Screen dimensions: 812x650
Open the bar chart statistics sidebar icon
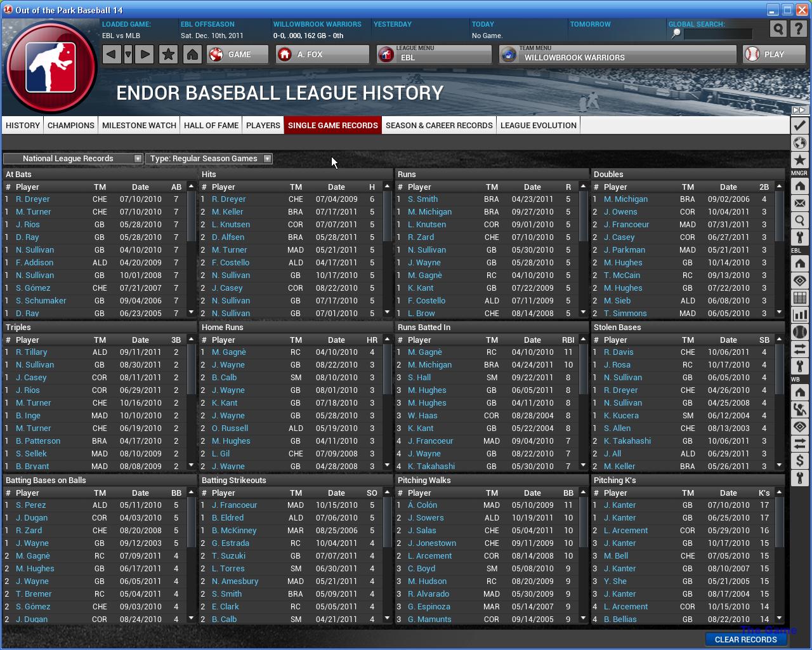pos(799,315)
